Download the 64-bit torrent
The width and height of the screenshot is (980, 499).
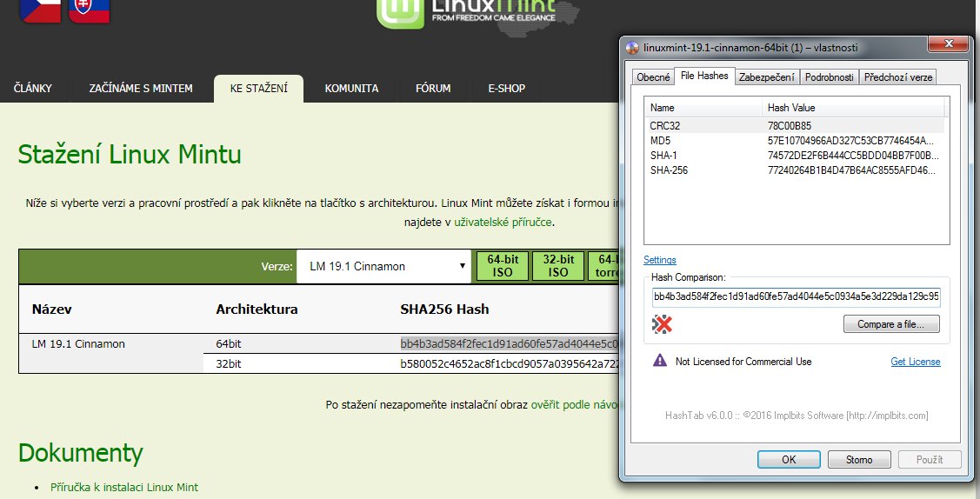(604, 266)
